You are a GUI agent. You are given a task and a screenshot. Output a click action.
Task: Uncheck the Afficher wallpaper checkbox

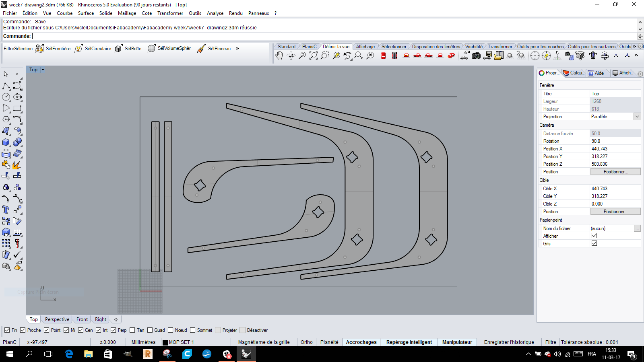594,236
